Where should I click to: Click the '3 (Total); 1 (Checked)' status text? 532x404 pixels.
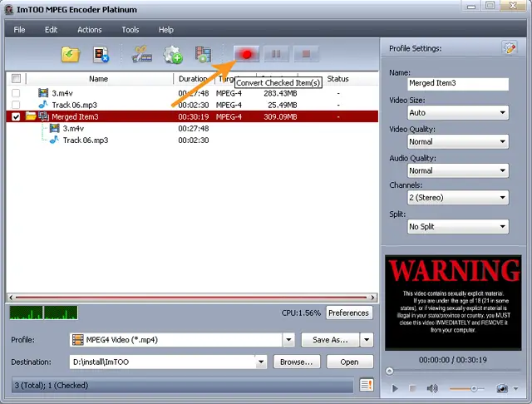[52, 386]
